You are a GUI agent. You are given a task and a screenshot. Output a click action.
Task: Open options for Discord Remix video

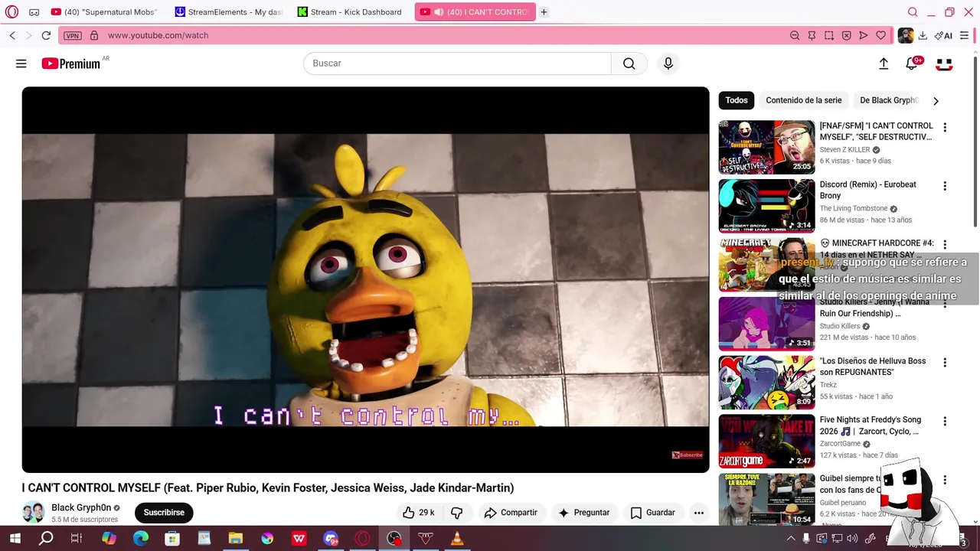click(x=945, y=186)
